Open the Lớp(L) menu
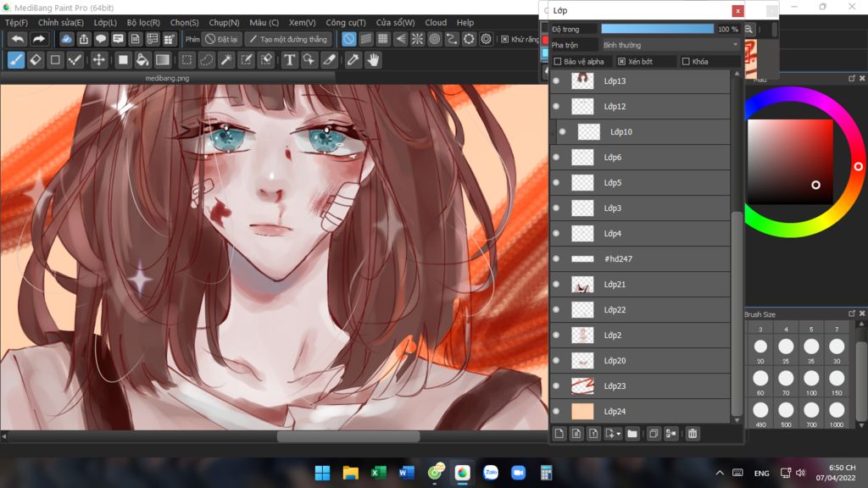This screenshot has width=868, height=488. [x=105, y=23]
